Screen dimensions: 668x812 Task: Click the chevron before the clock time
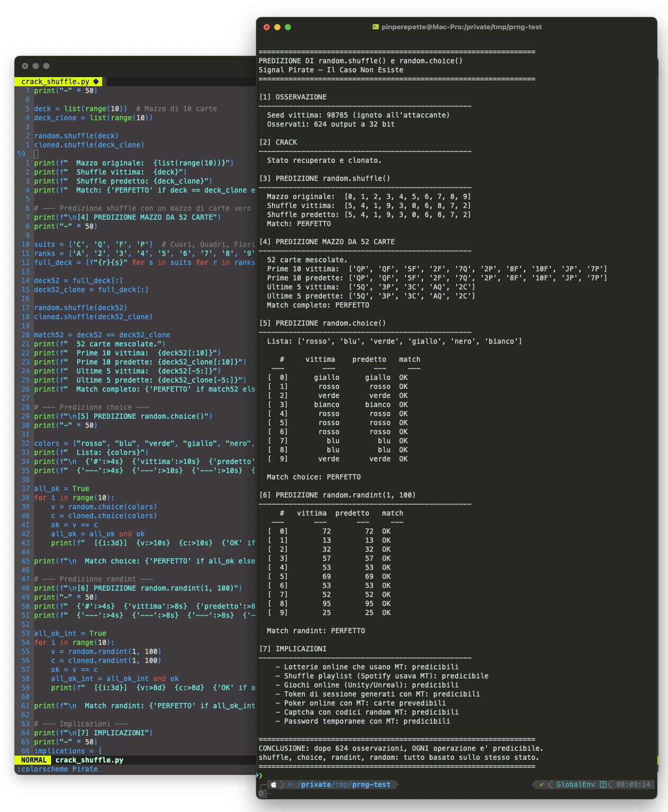[x=610, y=784]
